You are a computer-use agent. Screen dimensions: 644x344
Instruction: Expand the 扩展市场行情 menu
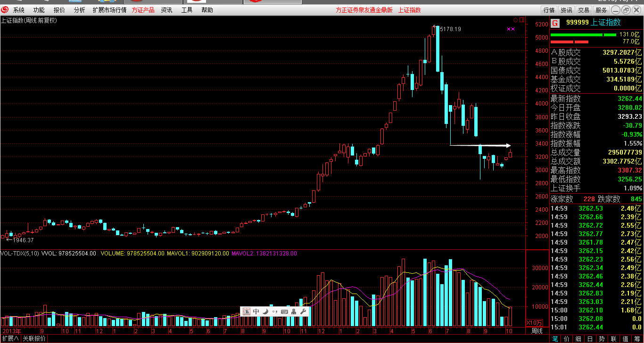click(109, 10)
